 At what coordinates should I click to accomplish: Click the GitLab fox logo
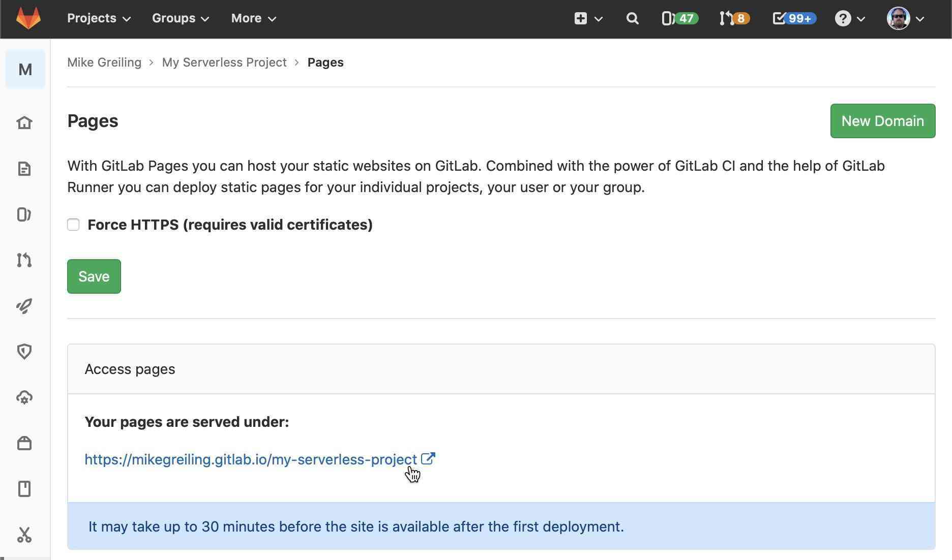click(28, 18)
